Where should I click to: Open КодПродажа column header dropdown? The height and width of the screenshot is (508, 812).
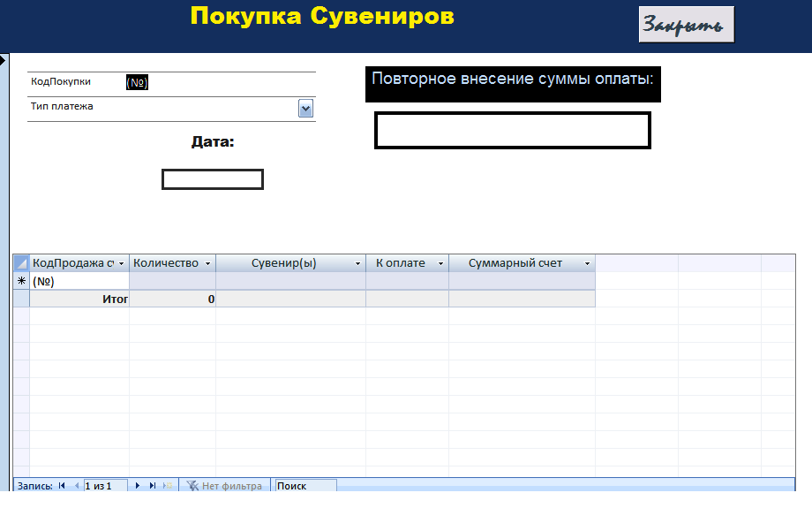[x=121, y=263]
